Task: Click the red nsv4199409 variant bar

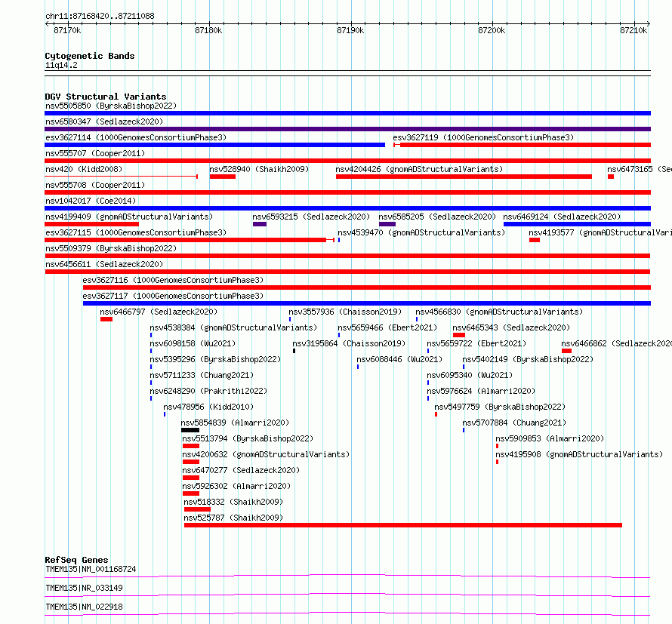Action: 91,224
